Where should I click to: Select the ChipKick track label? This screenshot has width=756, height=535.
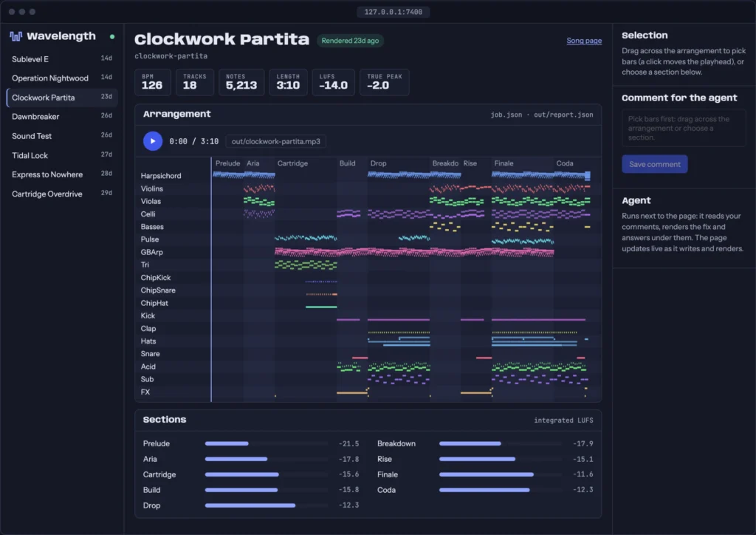click(x=156, y=278)
